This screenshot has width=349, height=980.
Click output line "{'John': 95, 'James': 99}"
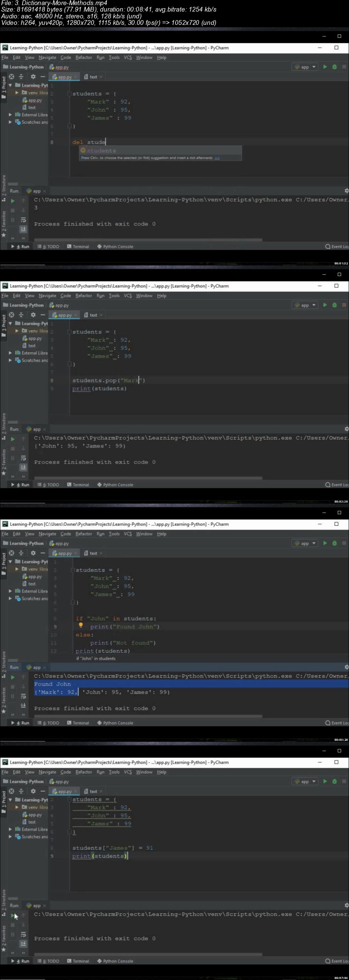[79, 446]
